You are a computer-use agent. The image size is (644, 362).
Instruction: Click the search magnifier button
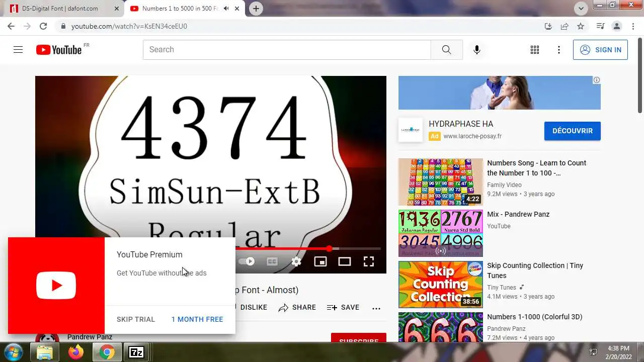pos(446,50)
